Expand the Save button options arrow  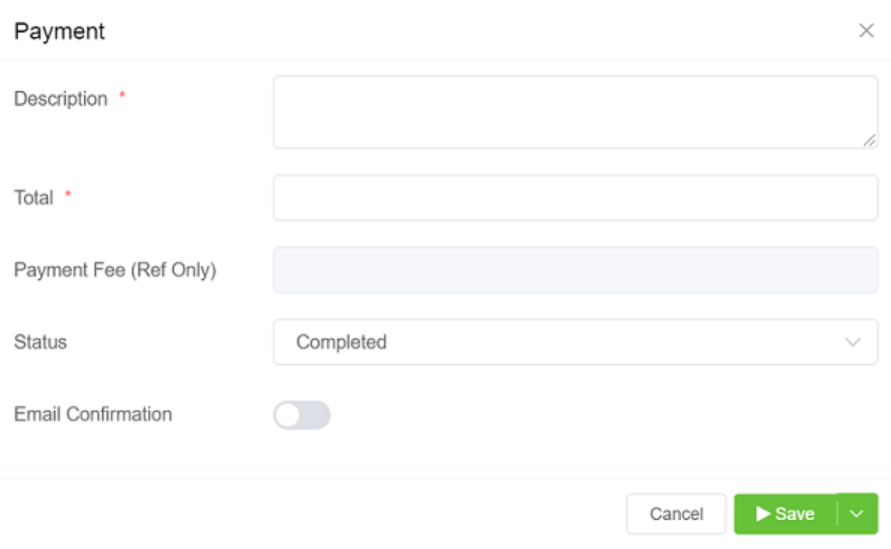[x=857, y=514]
